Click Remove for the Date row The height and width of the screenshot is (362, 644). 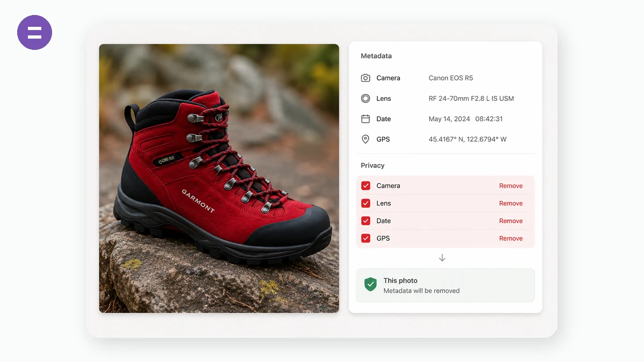point(511,220)
